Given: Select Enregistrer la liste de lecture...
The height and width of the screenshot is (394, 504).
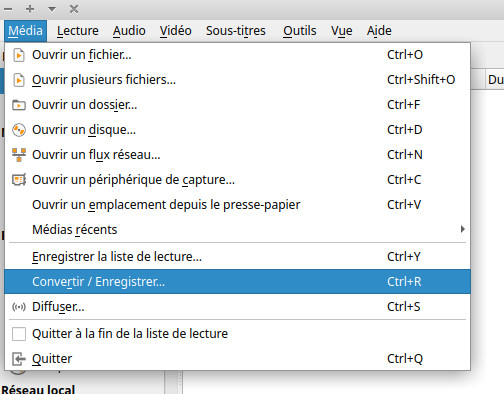Looking at the screenshot, I should (x=237, y=257).
